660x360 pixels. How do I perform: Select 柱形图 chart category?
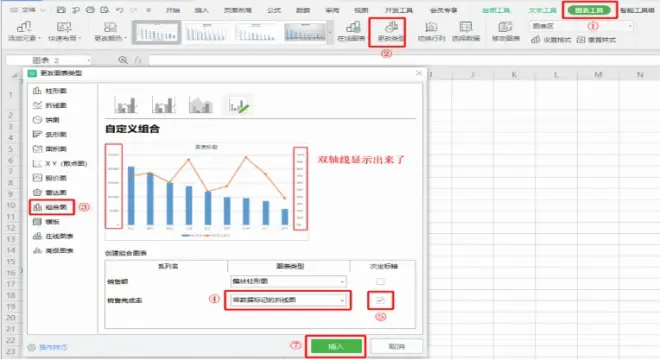[50, 91]
